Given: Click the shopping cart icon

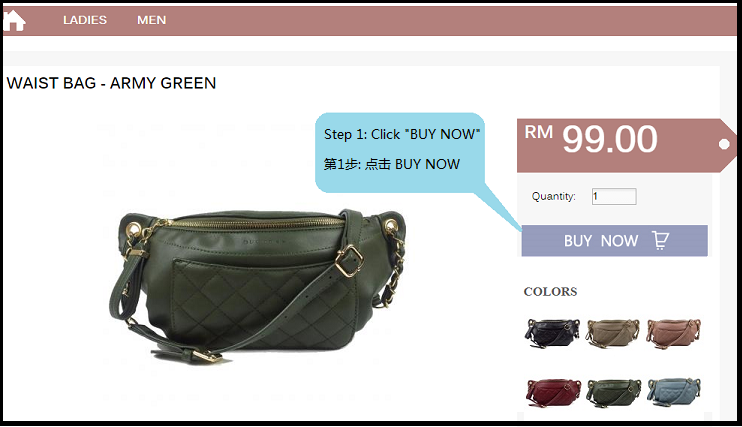Looking at the screenshot, I should click(661, 240).
